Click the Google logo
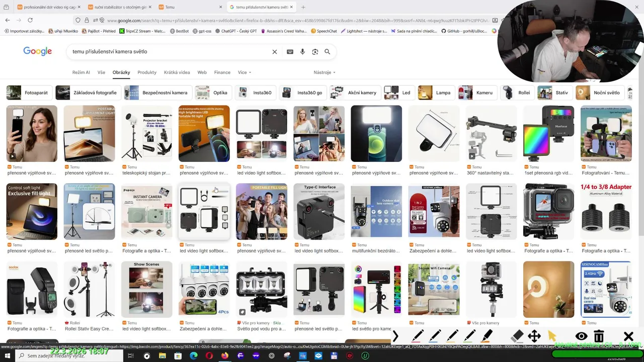Image resolution: width=644 pixels, height=362 pixels. click(38, 51)
